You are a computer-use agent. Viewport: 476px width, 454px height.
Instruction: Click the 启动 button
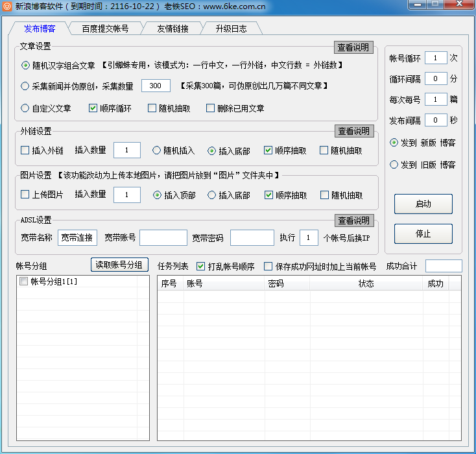[423, 204]
